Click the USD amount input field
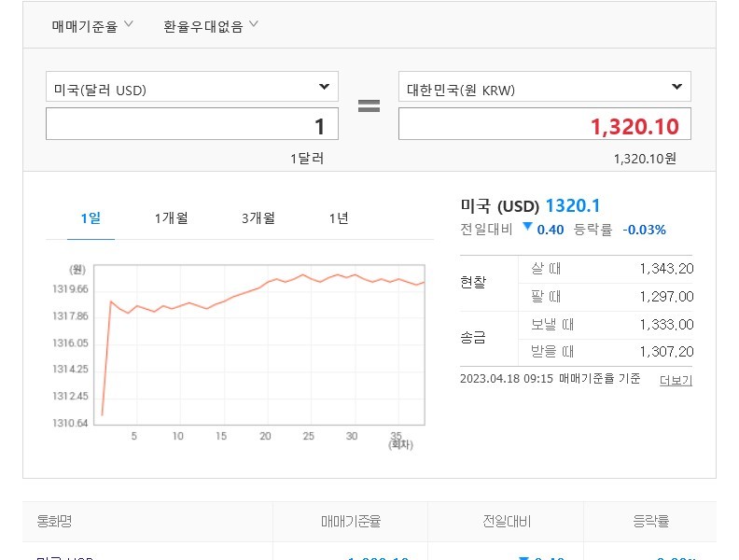739x560 pixels. click(x=191, y=125)
